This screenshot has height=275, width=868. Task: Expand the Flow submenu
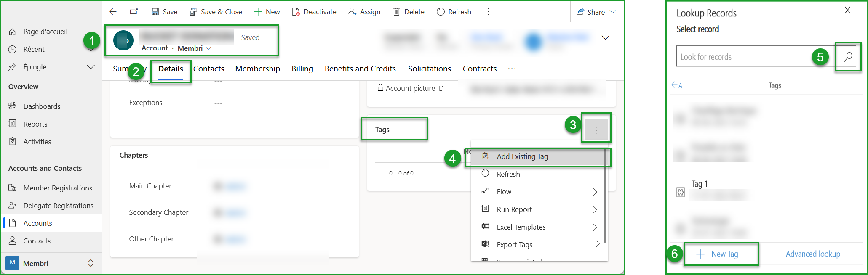(x=595, y=192)
